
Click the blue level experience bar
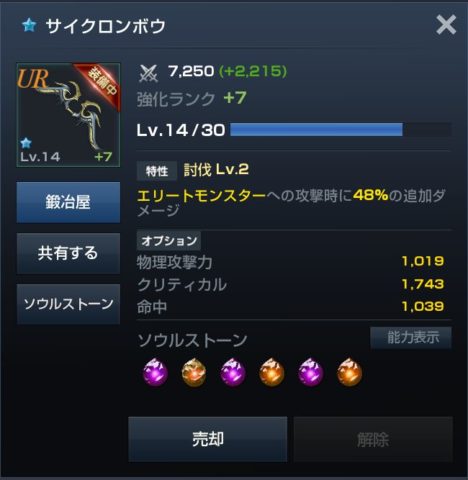(x=341, y=130)
